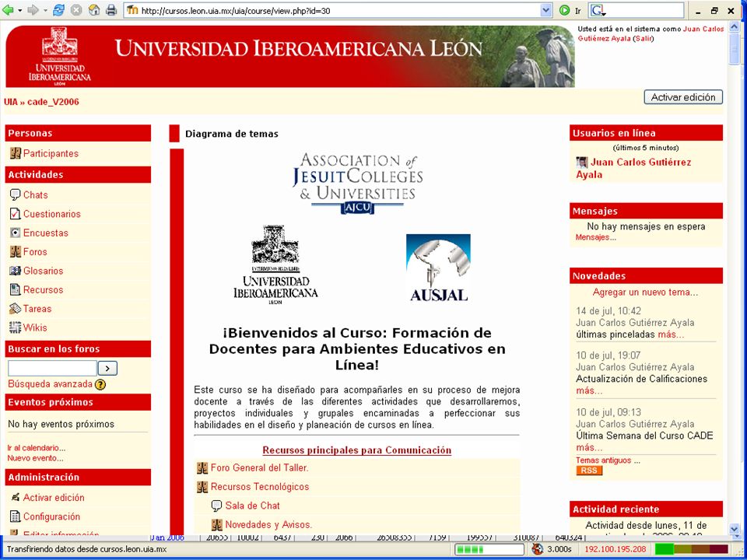Click the Nuevo evento link
The height and width of the screenshot is (560, 747).
[x=35, y=458]
